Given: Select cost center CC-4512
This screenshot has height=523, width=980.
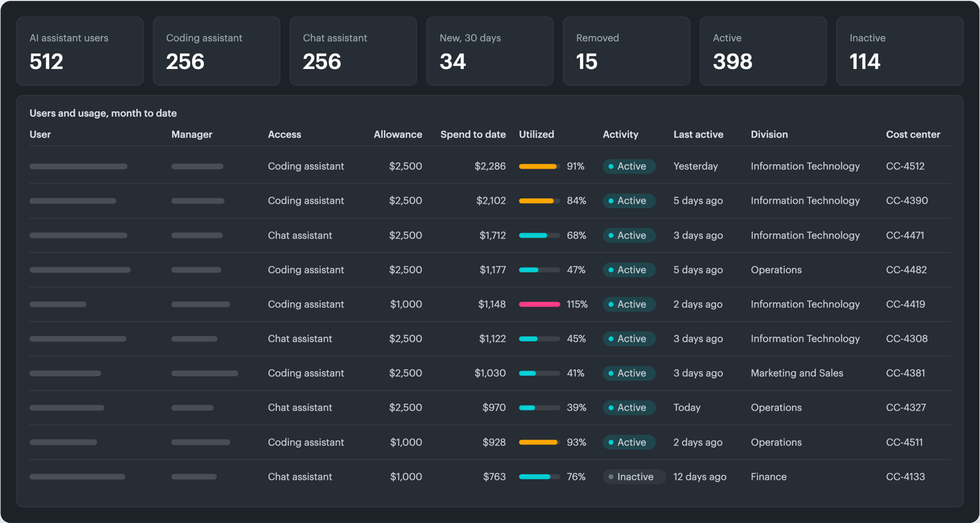Looking at the screenshot, I should (905, 166).
